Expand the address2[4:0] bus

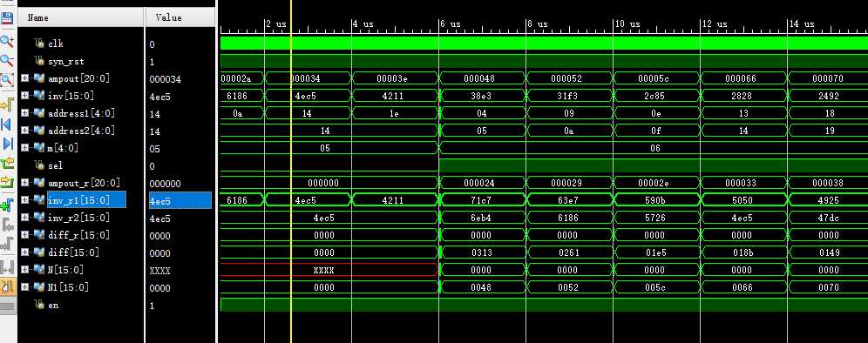pos(24,131)
